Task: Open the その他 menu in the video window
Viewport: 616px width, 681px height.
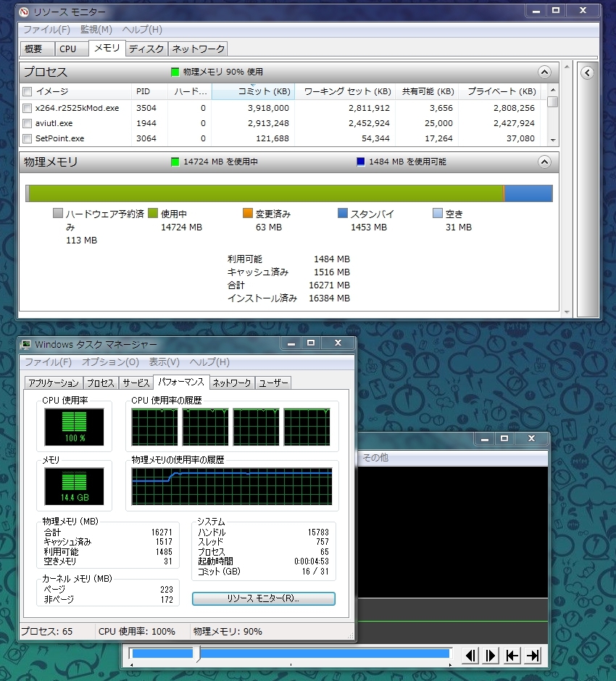Action: tap(375, 457)
